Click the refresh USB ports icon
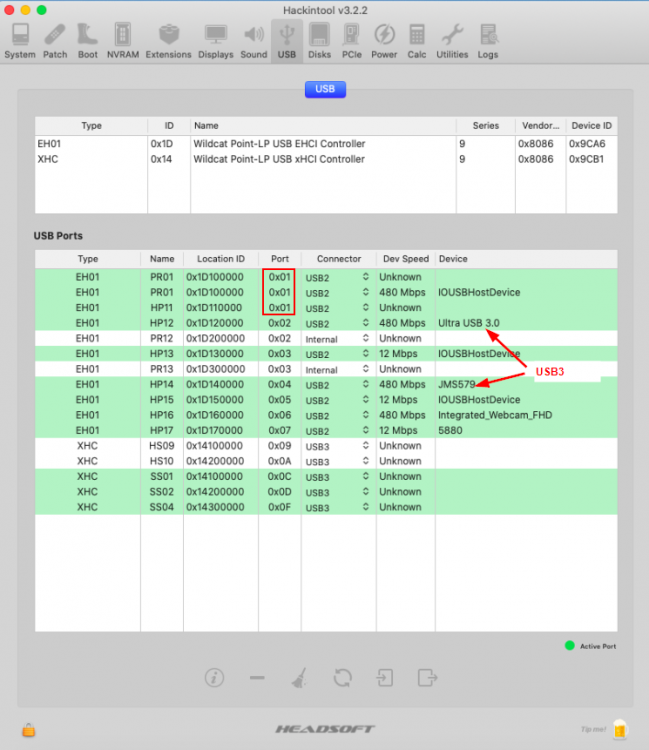The width and height of the screenshot is (649, 750). coord(342,677)
